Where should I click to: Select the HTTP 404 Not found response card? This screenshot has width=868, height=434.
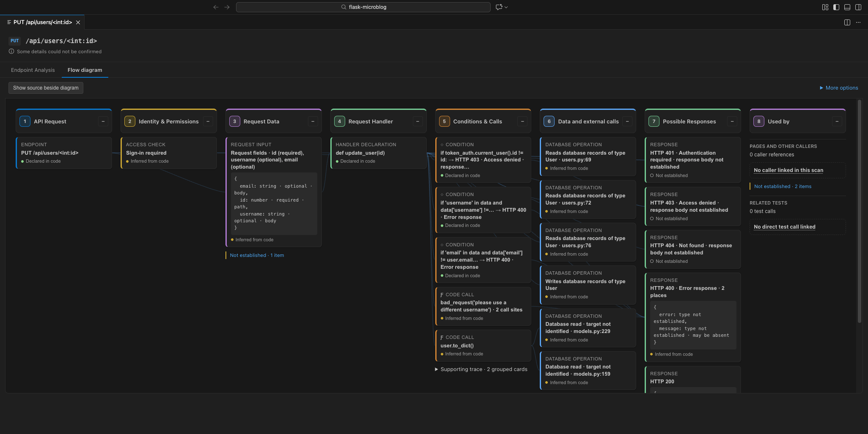click(x=693, y=249)
